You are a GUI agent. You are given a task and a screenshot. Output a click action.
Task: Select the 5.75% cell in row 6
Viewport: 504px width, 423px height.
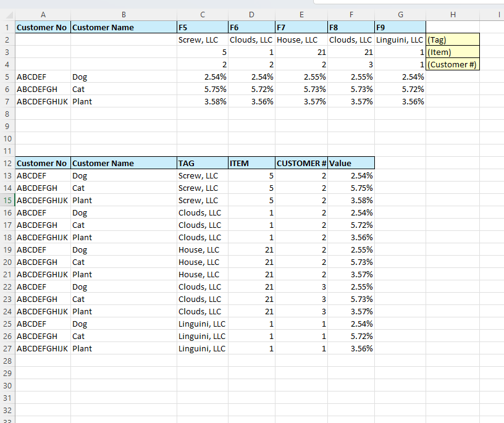(x=203, y=89)
